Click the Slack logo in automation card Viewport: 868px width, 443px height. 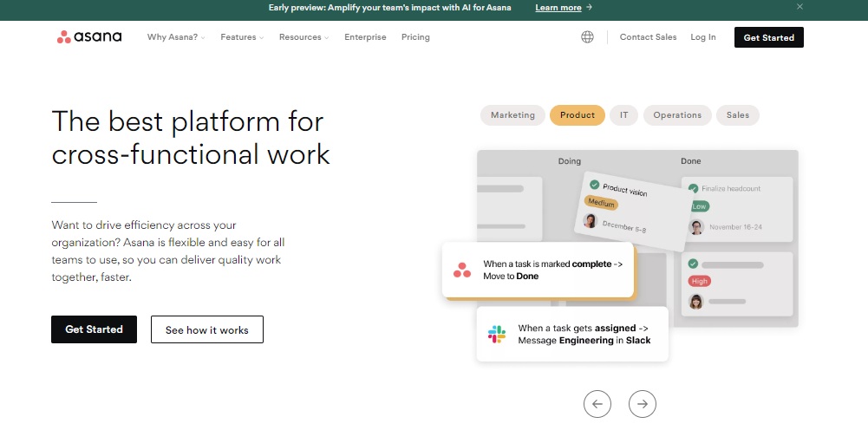pos(497,335)
